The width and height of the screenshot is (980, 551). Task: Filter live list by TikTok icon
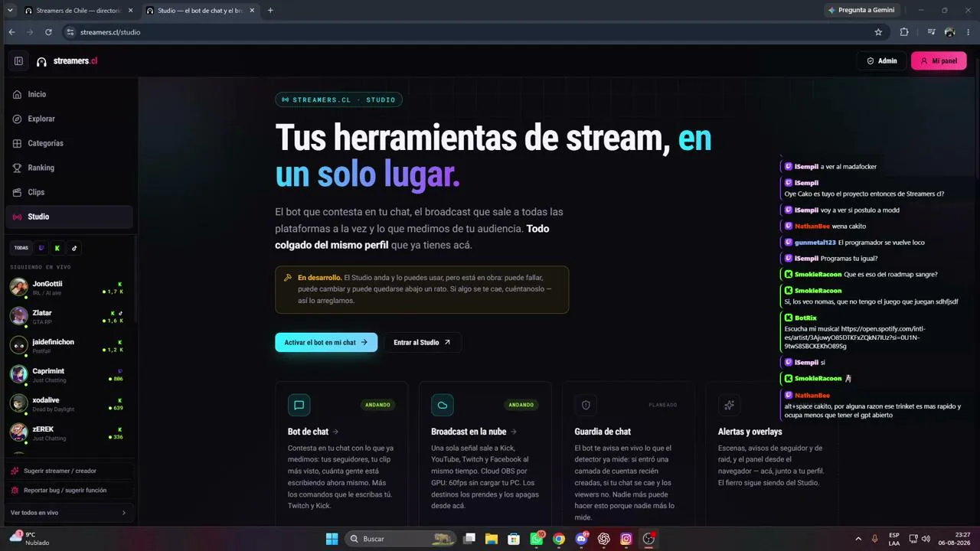(x=74, y=248)
